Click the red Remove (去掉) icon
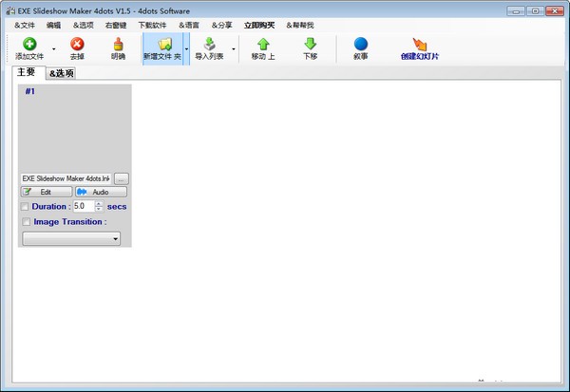This screenshot has width=570, height=392. (77, 44)
